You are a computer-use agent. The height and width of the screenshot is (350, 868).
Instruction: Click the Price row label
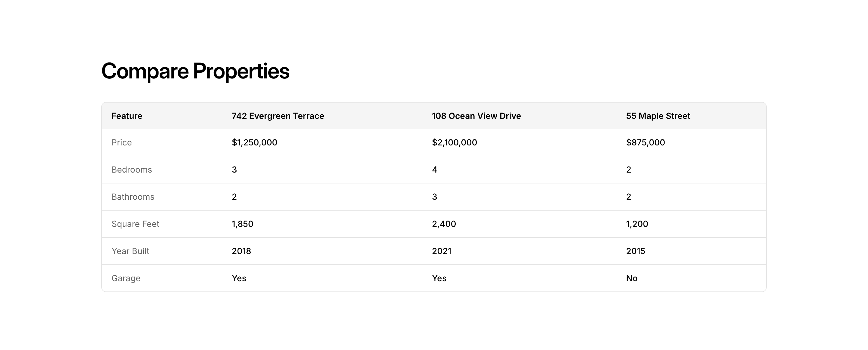pyautogui.click(x=122, y=143)
